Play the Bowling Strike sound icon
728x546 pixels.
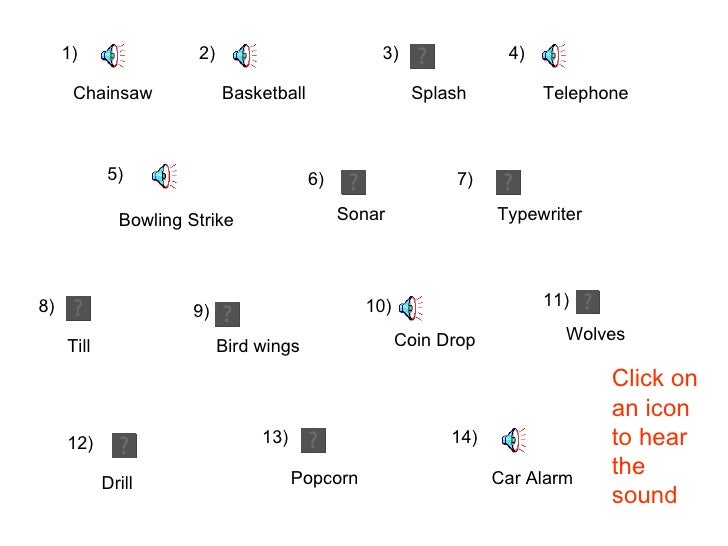164,176
